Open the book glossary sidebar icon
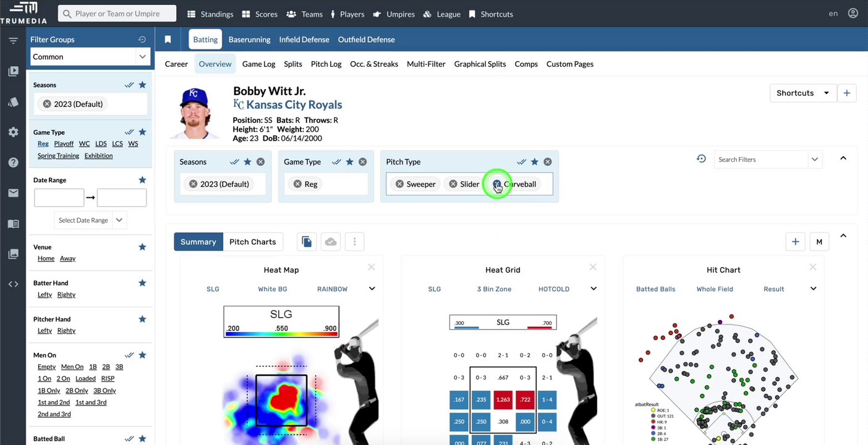Image resolution: width=868 pixels, height=445 pixels. (x=13, y=224)
